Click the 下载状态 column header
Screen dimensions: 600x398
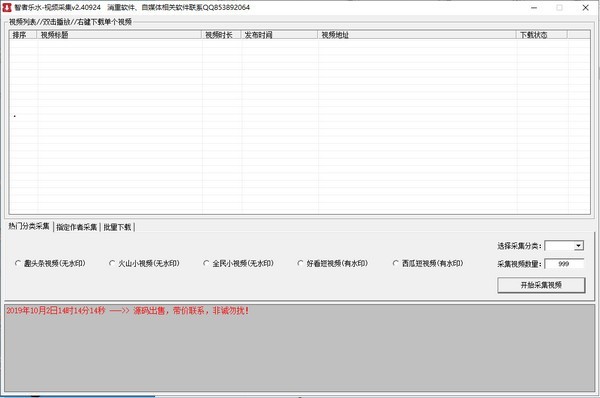(x=541, y=35)
